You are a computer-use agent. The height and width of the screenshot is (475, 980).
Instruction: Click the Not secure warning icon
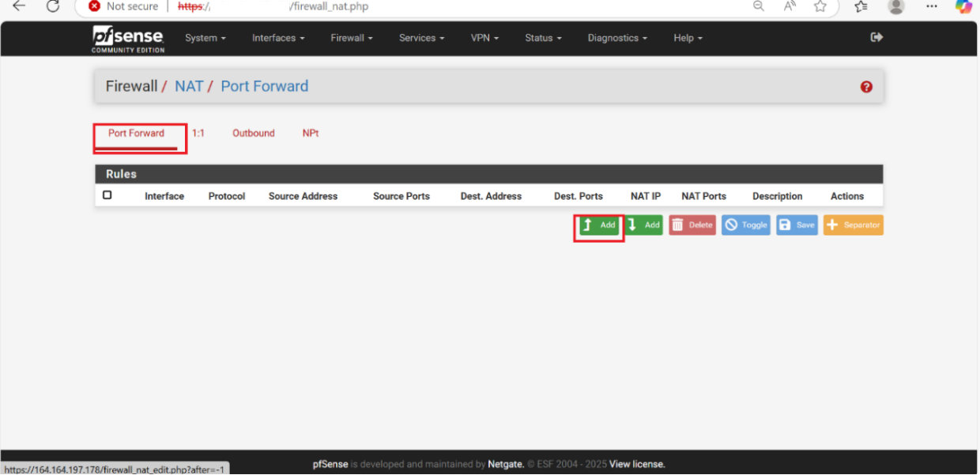click(95, 6)
